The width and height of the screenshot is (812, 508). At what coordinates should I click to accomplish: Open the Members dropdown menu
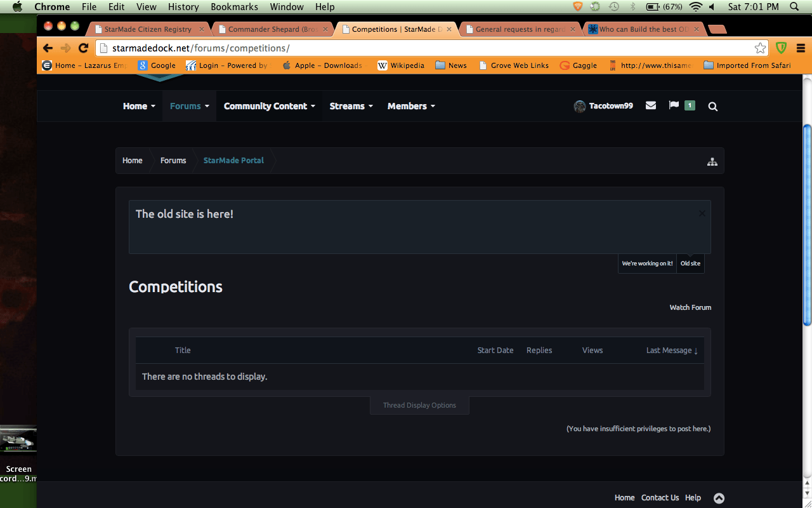pyautogui.click(x=411, y=106)
